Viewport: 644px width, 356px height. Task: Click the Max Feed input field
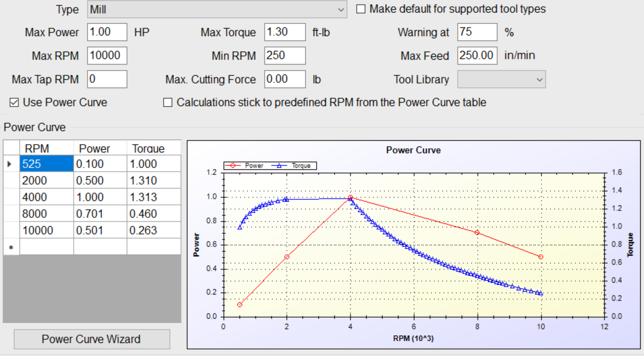click(x=477, y=56)
